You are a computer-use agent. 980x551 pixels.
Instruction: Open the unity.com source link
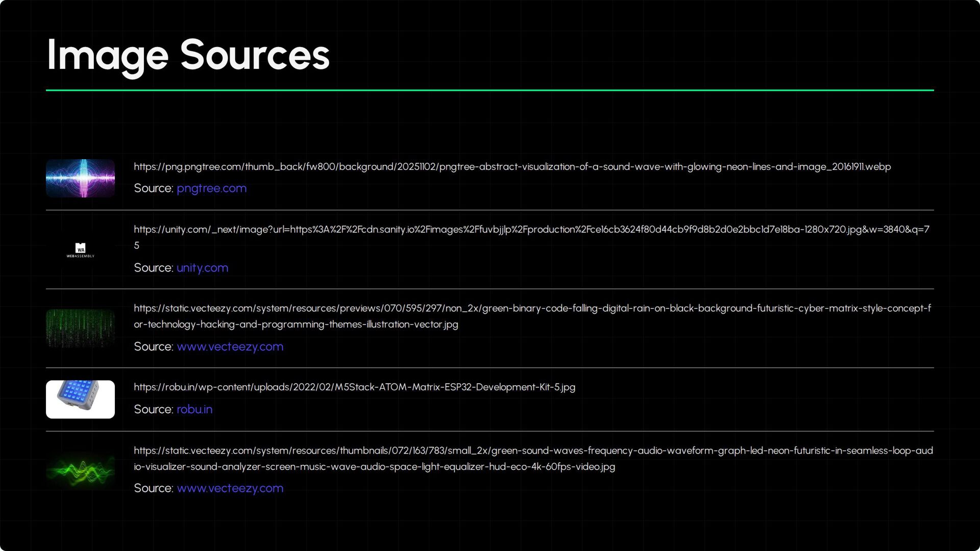click(x=202, y=268)
